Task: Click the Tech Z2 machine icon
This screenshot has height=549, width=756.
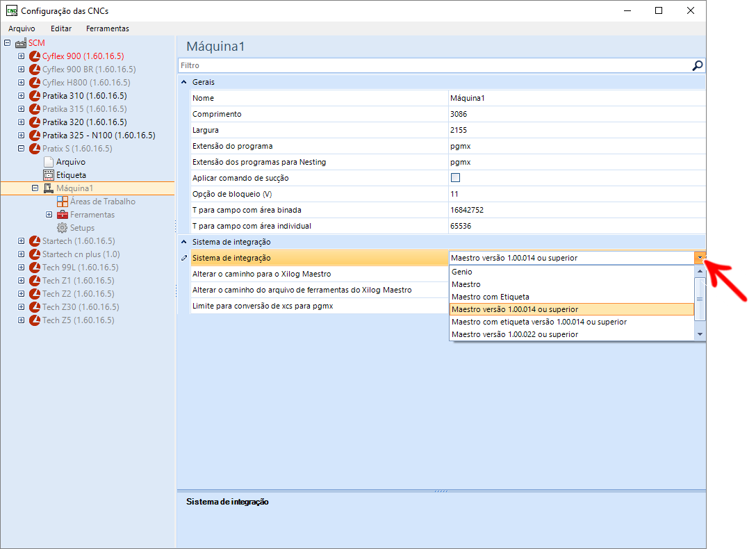Action: click(x=35, y=293)
